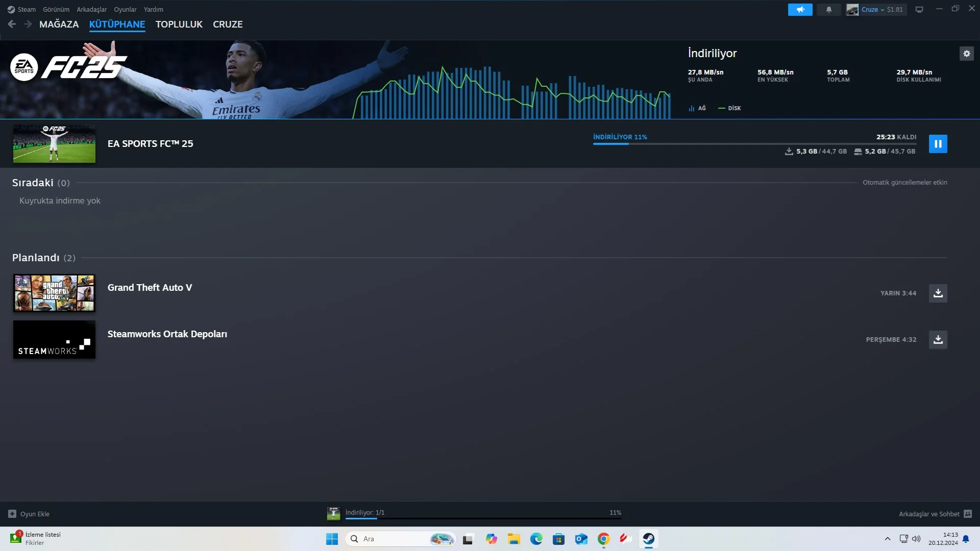This screenshot has width=980, height=551.
Task: Open Google Chrome from taskbar
Action: [x=604, y=539]
